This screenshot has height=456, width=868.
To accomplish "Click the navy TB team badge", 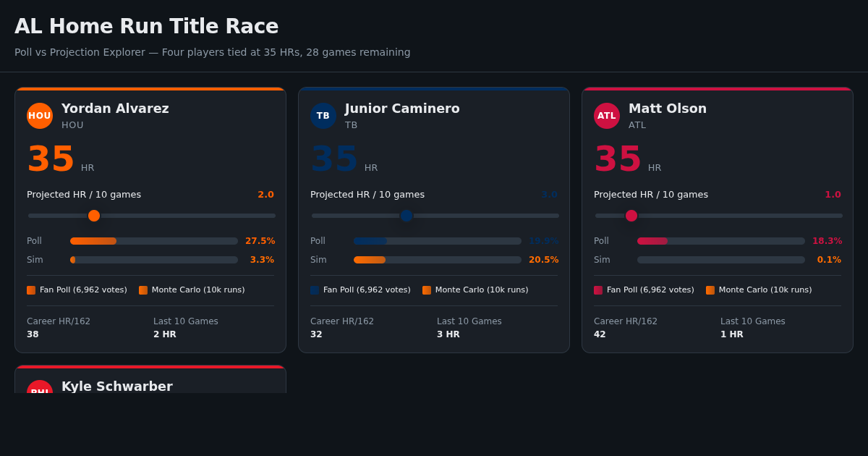I will tap(323, 116).
